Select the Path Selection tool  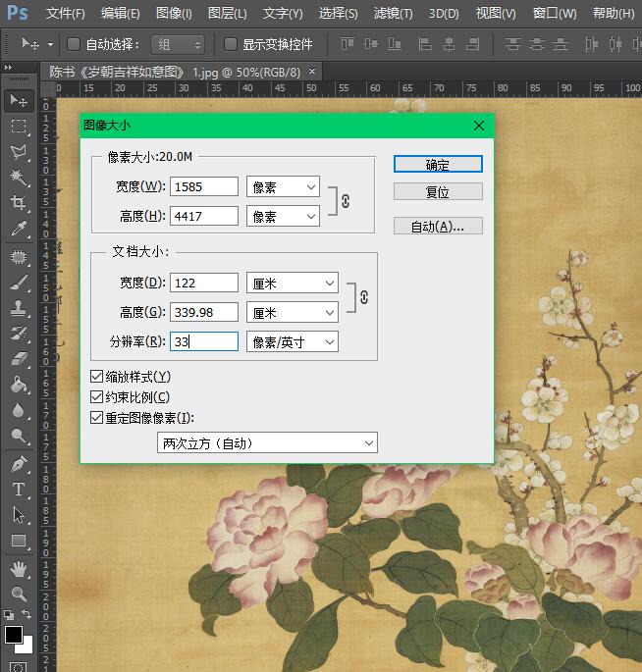19,515
